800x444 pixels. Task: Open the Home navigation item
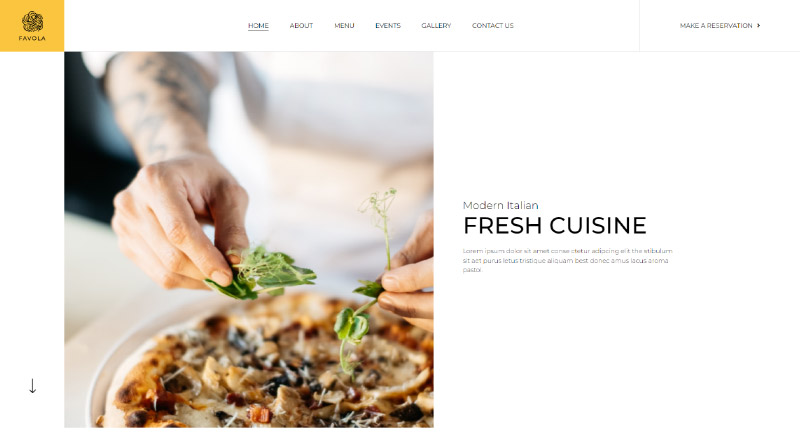(258, 26)
